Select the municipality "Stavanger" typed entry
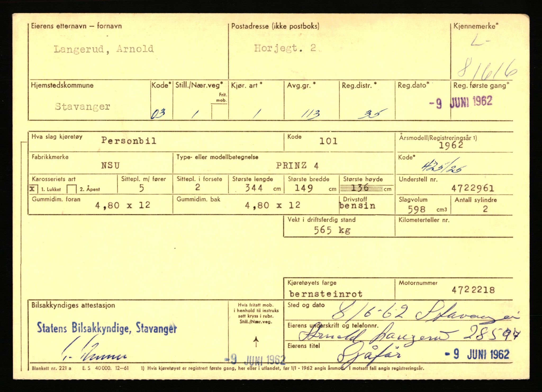Screen dimensions: 542x392 [x=83, y=106]
